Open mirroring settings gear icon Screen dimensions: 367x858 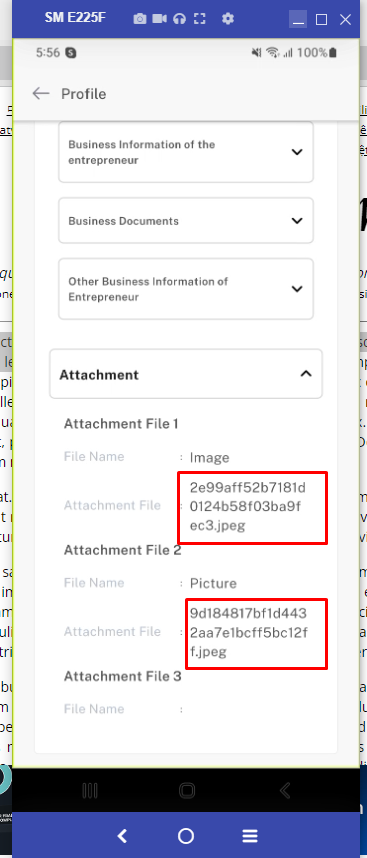[228, 19]
